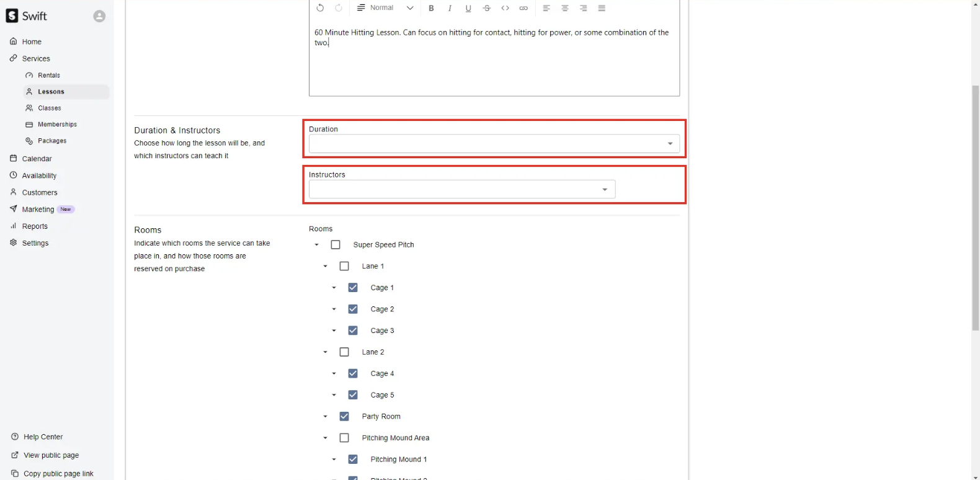
Task: Toggle italic formatting
Action: coord(450,8)
